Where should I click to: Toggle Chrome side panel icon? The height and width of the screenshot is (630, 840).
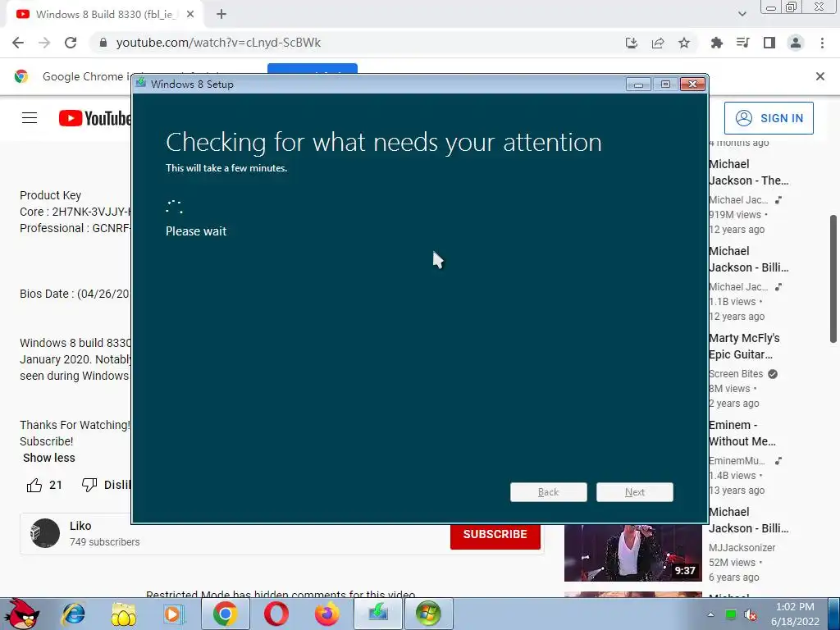[769, 43]
